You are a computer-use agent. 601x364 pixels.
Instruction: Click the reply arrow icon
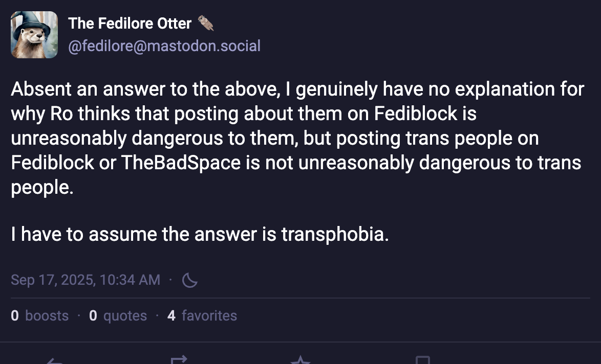pos(54,361)
